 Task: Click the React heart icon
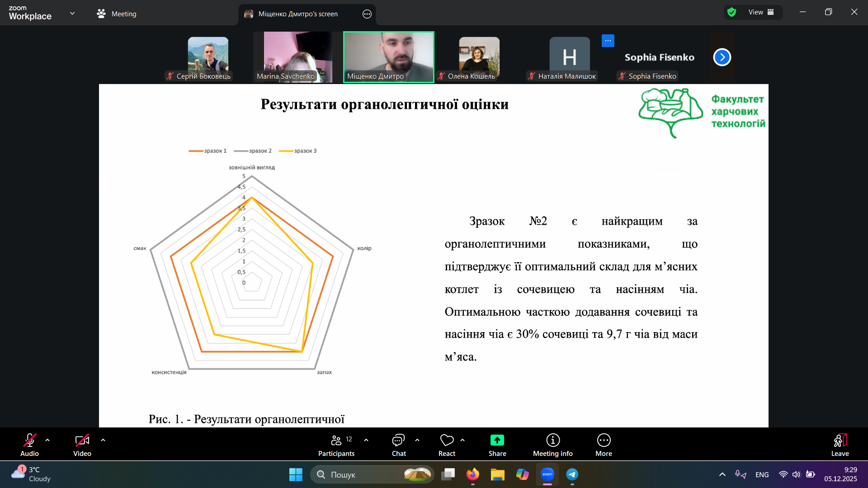[x=447, y=440]
